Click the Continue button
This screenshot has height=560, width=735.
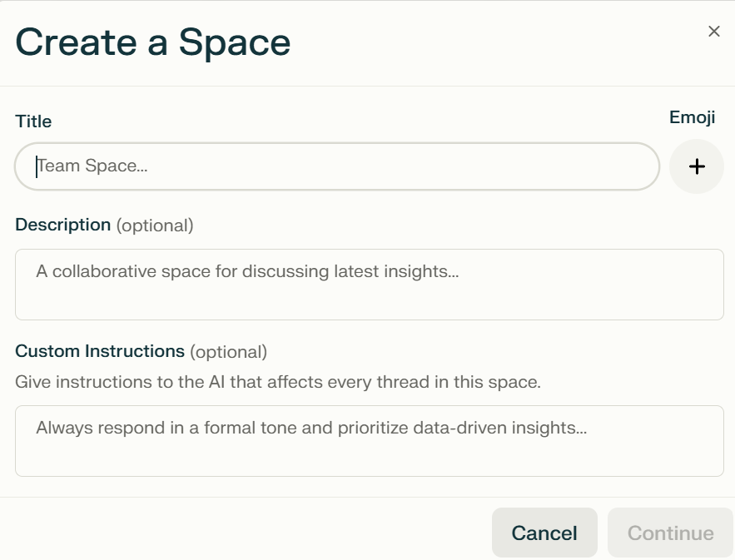[670, 533]
